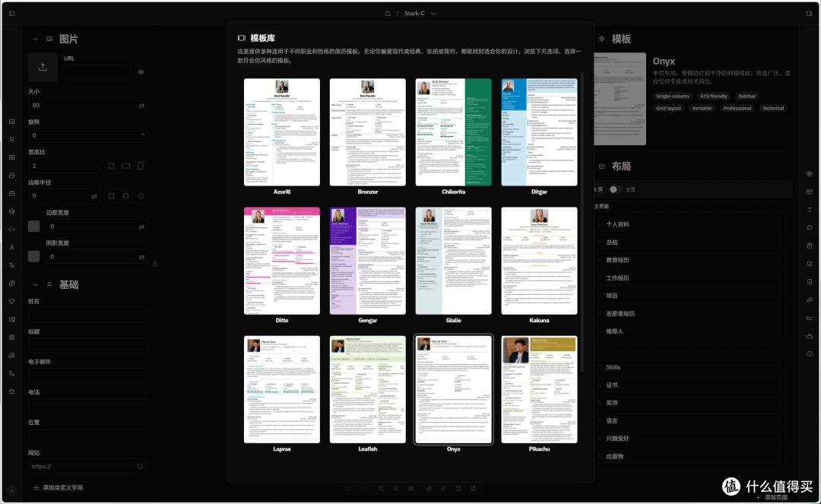821x504 pixels.
Task: Open the custom section star icon
Action: (11, 391)
